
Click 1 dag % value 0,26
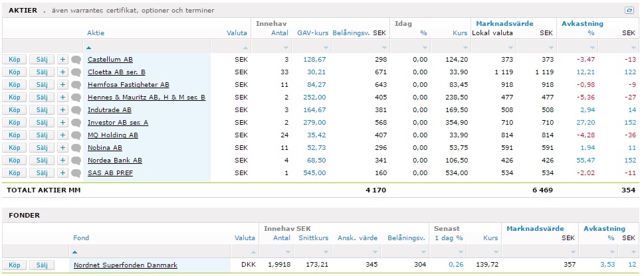[x=456, y=265]
